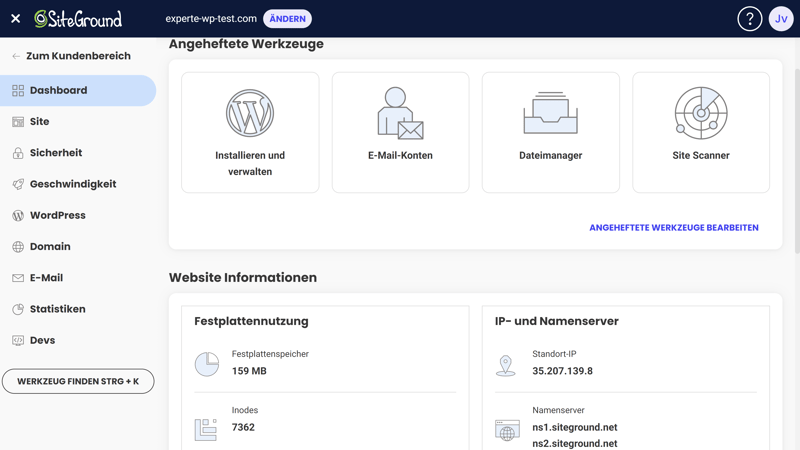800x450 pixels.
Task: Click the SiteGround logo
Action: click(78, 19)
